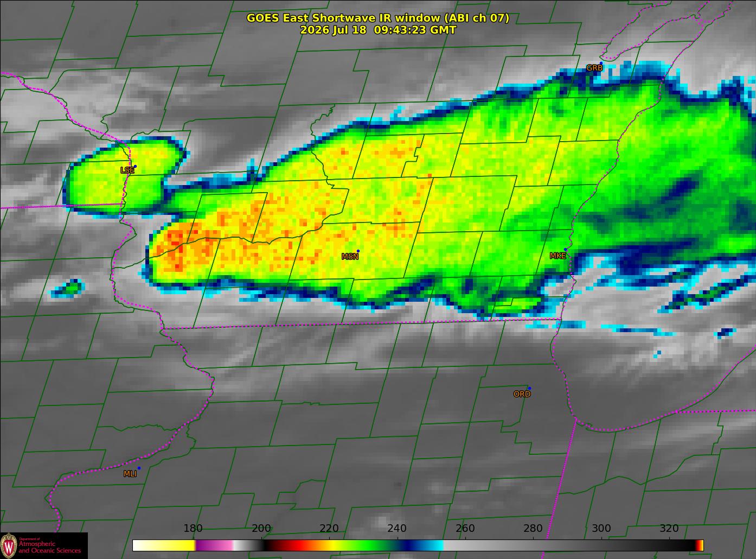Viewport: 756px width, 559px height.
Task: Click the ORD station marker
Action: (529, 388)
